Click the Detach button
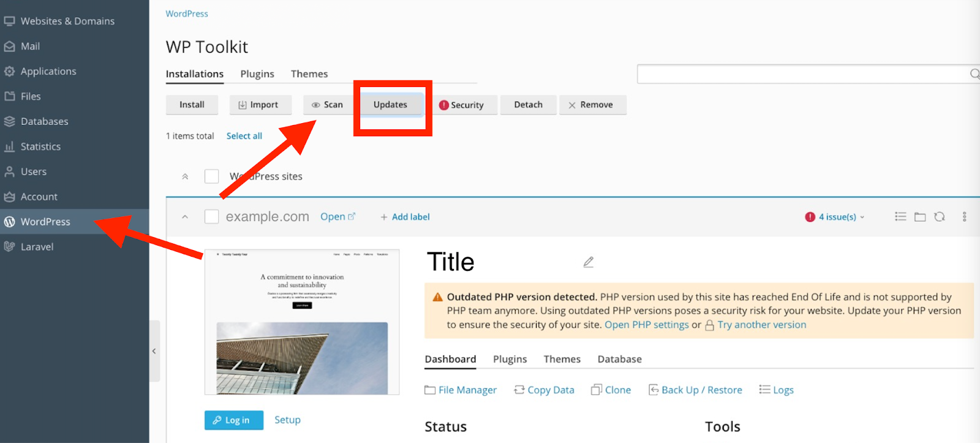 coord(529,105)
